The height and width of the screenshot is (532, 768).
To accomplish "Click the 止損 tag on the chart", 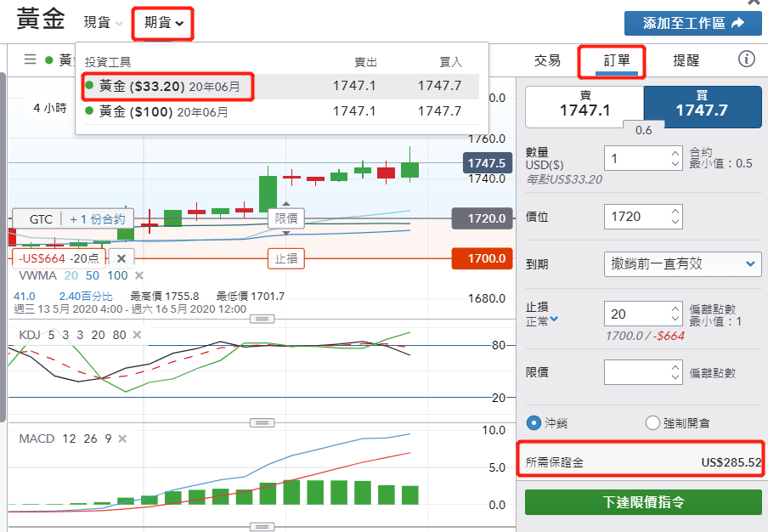I will tap(288, 257).
